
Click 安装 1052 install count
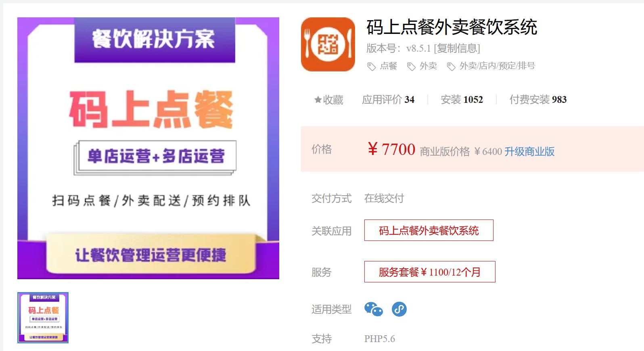(x=462, y=100)
